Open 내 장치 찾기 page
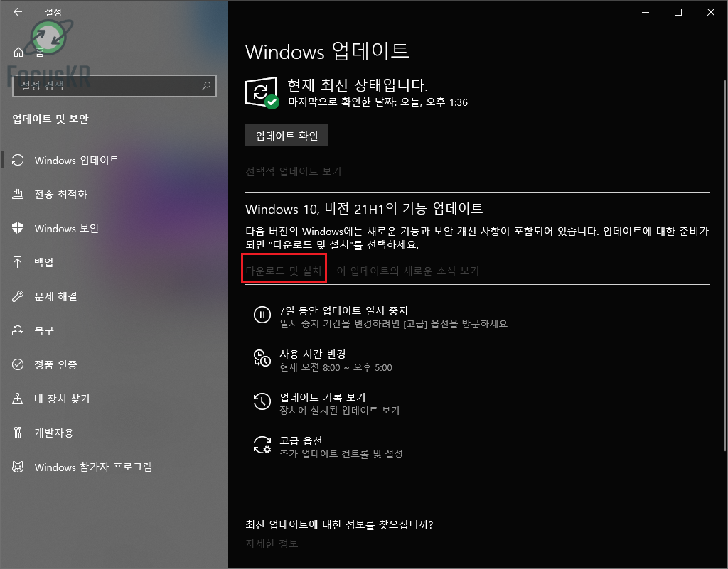The image size is (728, 569). pyautogui.click(x=62, y=399)
